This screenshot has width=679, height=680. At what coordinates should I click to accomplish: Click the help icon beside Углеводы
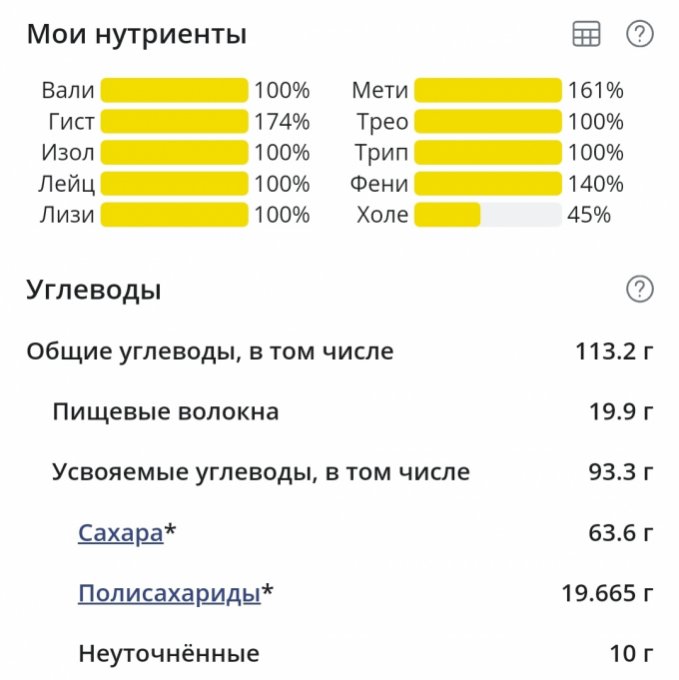[x=639, y=290]
